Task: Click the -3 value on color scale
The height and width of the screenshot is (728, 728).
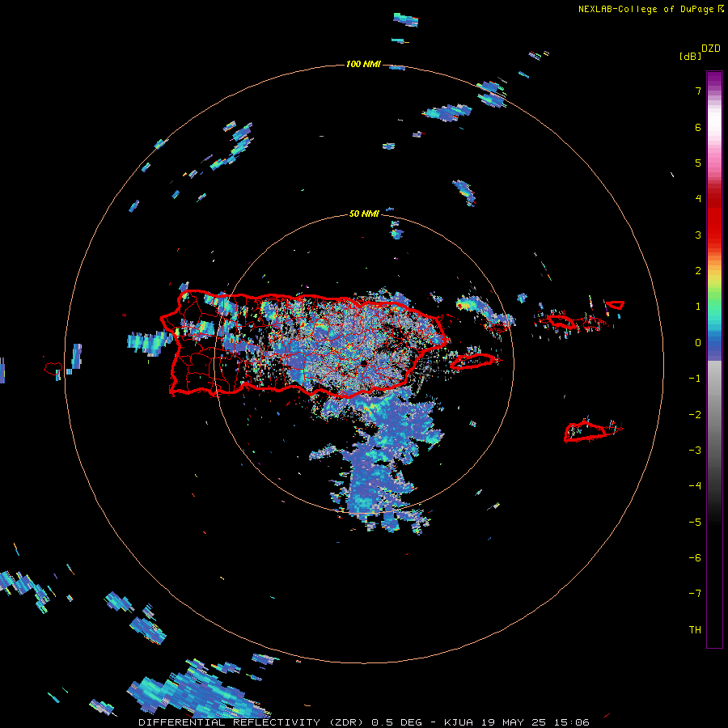Action: pyautogui.click(x=695, y=451)
